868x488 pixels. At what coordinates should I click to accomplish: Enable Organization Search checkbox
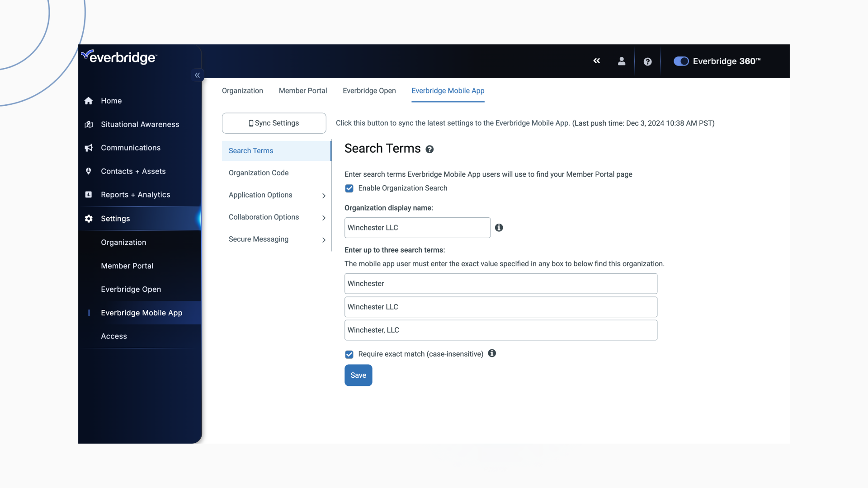[349, 188]
